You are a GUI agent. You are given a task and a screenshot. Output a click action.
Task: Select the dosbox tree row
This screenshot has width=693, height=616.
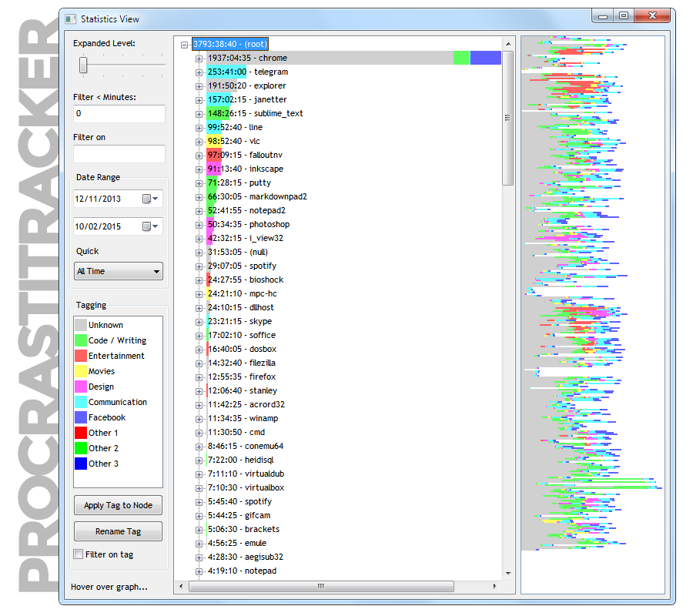243,350
